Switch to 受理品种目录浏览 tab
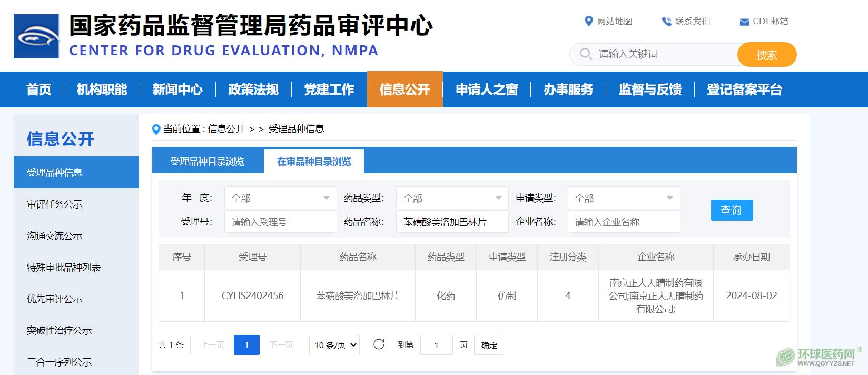The image size is (868, 375). coord(208,162)
